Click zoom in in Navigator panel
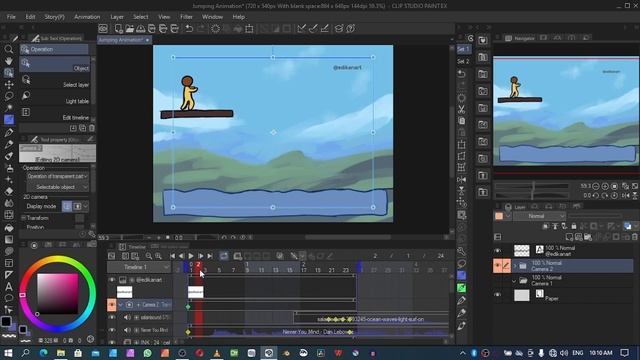The height and width of the screenshot is (360, 640). [x=605, y=186]
